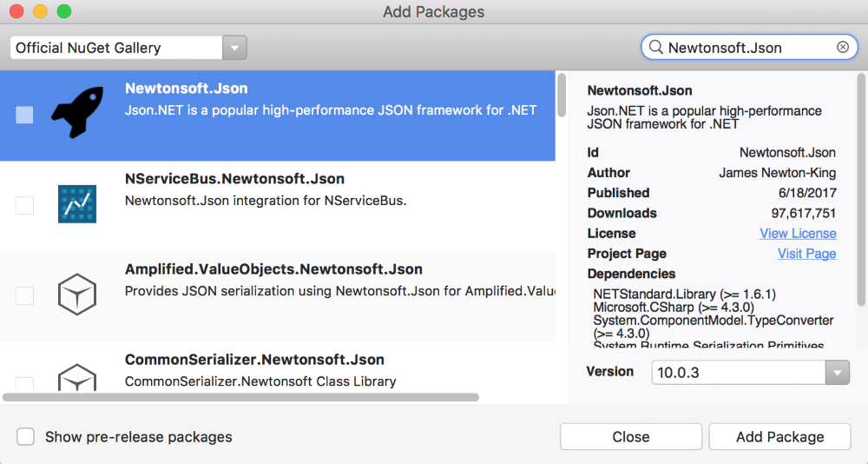
Task: Click the published date 6/18/2017
Action: (807, 193)
